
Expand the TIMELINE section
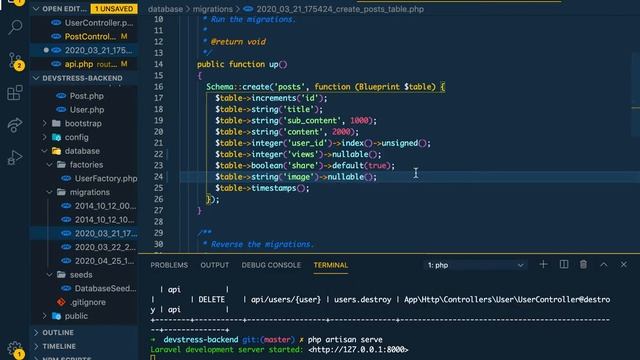click(59, 346)
